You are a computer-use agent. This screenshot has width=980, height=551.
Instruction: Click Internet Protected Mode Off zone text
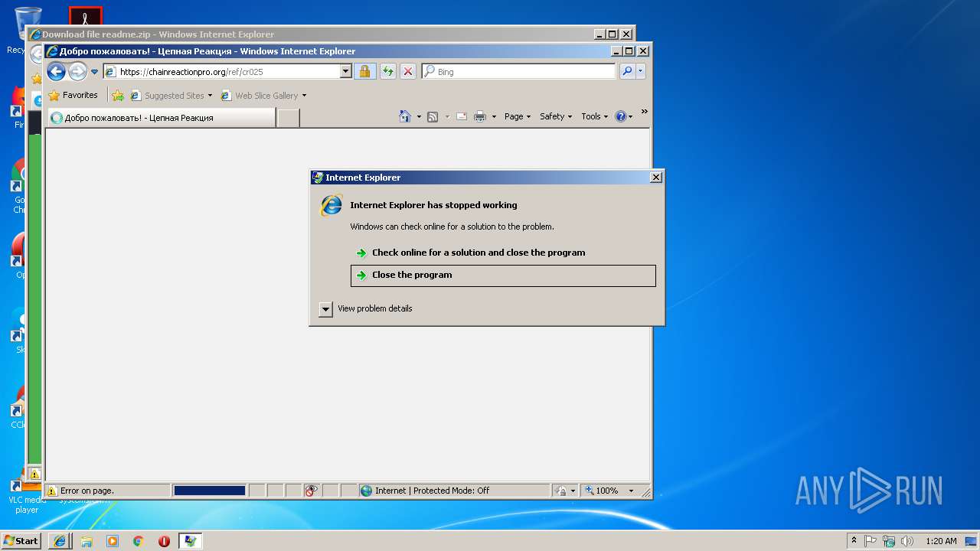(432, 491)
